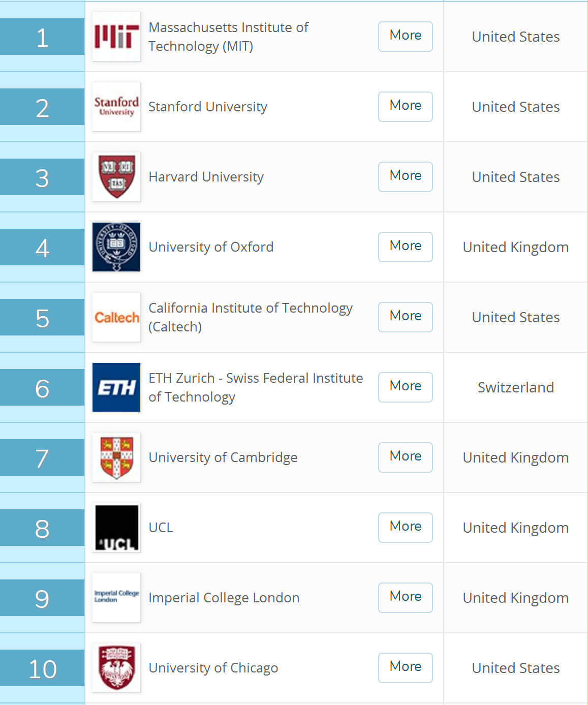
Task: Click the black UCL logo
Action: point(116,528)
